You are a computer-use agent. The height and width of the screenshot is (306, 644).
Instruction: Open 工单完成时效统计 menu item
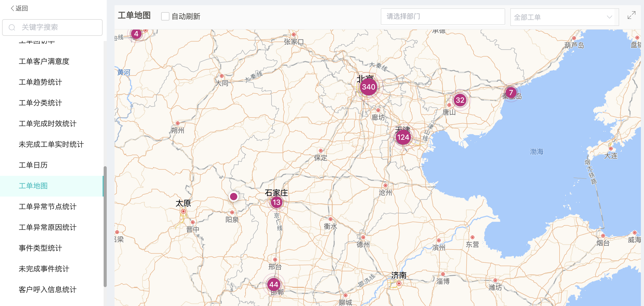point(52,124)
